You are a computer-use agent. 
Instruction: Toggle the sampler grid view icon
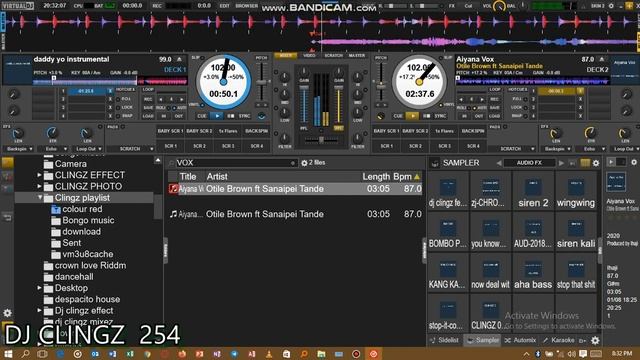(x=585, y=163)
